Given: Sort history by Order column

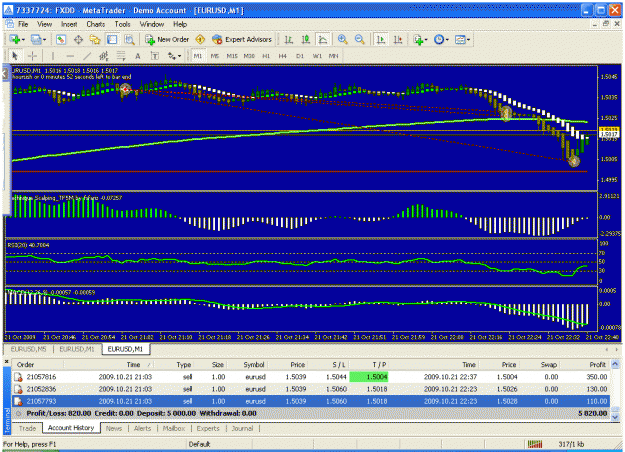Looking at the screenshot, I should [38, 365].
